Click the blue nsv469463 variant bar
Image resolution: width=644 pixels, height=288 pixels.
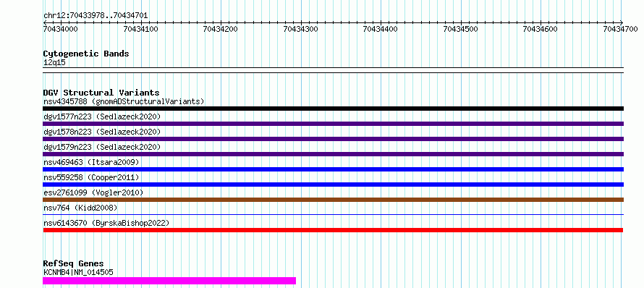(x=333, y=169)
